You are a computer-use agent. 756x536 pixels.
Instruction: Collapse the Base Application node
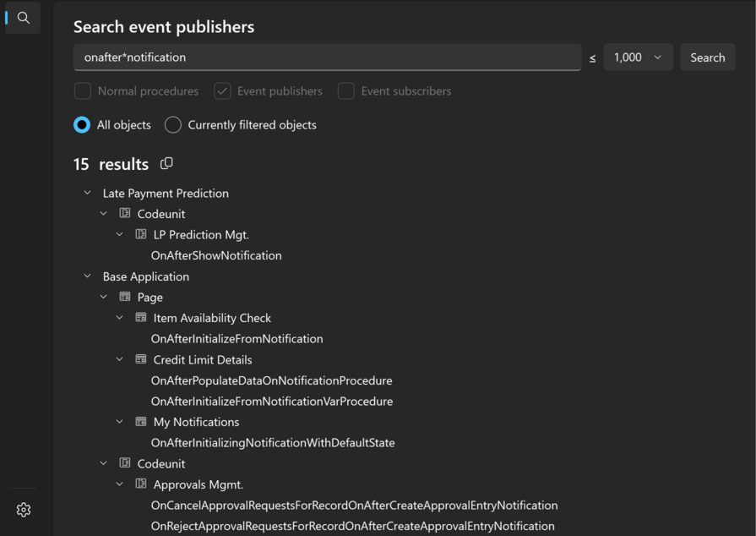click(87, 276)
